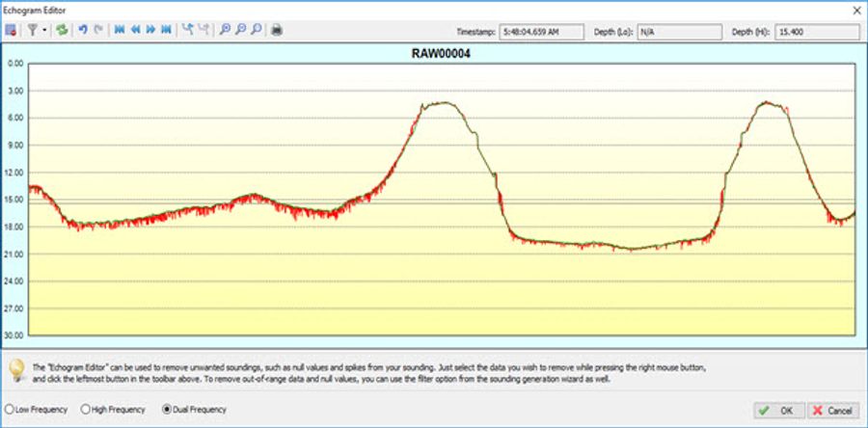Click the lightbulb tip icon
The image size is (868, 428).
coord(18,370)
